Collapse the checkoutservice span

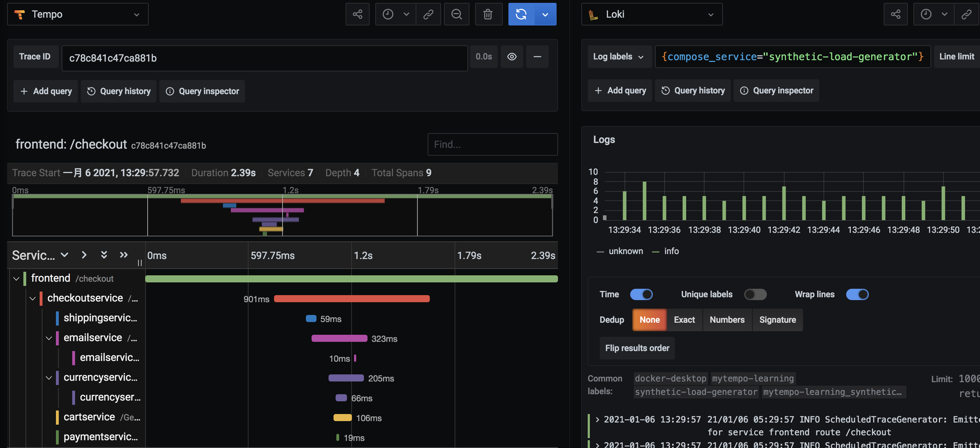click(32, 299)
